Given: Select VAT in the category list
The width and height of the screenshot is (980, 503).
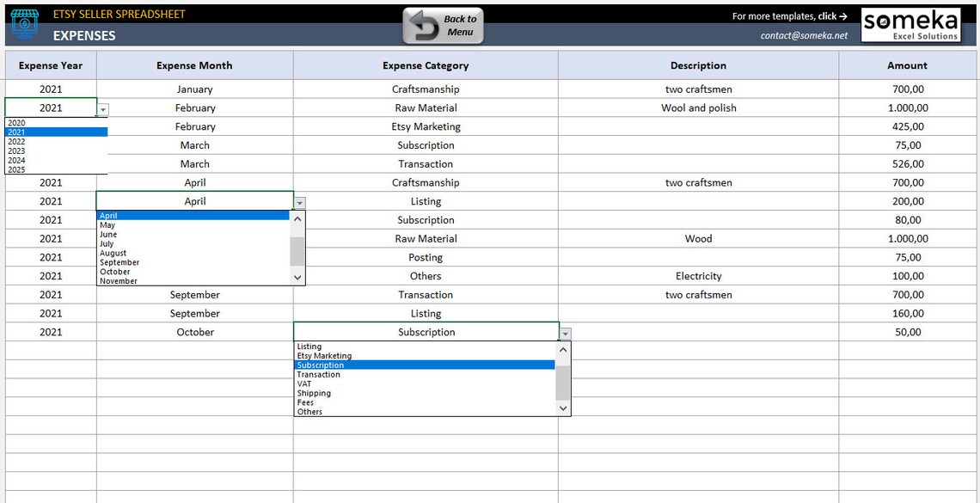Looking at the screenshot, I should [425, 383].
